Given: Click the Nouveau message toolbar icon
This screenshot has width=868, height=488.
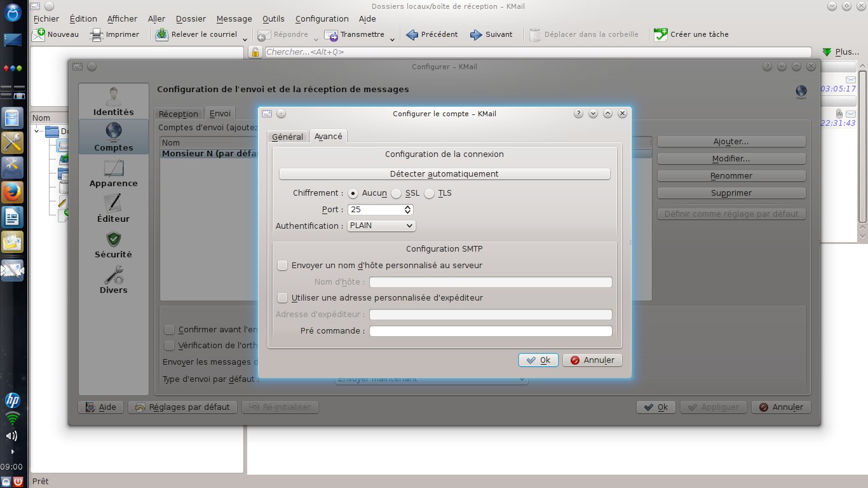Looking at the screenshot, I should (x=39, y=34).
